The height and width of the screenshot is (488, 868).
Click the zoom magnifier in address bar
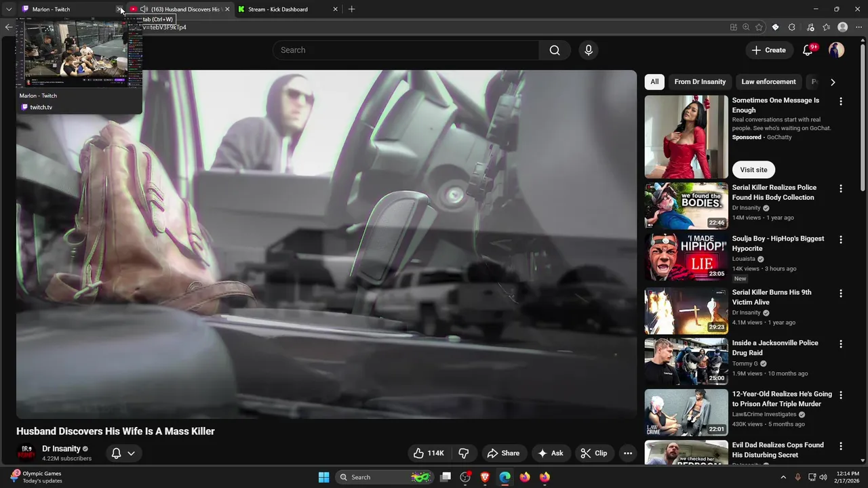(x=746, y=27)
